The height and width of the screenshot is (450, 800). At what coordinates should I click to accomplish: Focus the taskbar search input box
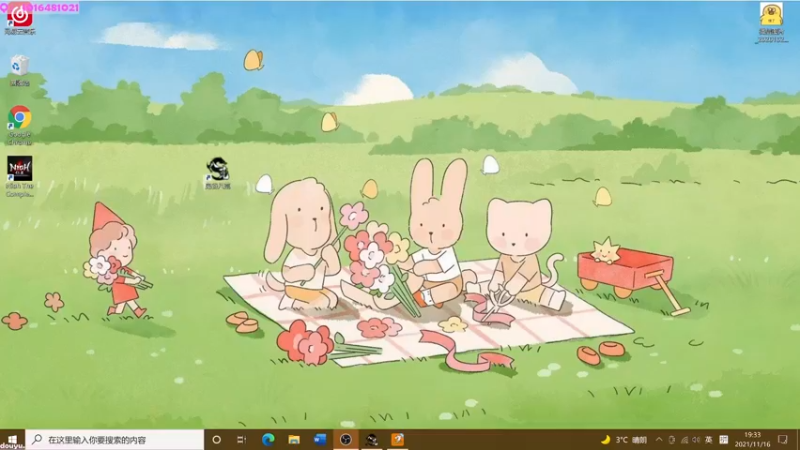tap(114, 439)
